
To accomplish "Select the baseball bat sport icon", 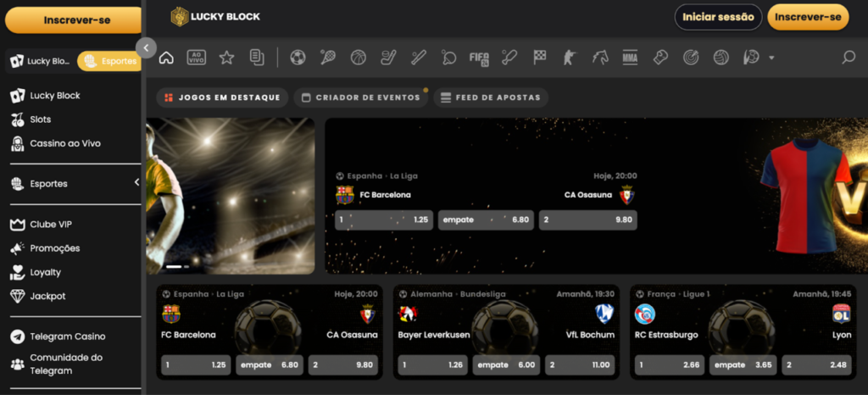I will [x=419, y=58].
